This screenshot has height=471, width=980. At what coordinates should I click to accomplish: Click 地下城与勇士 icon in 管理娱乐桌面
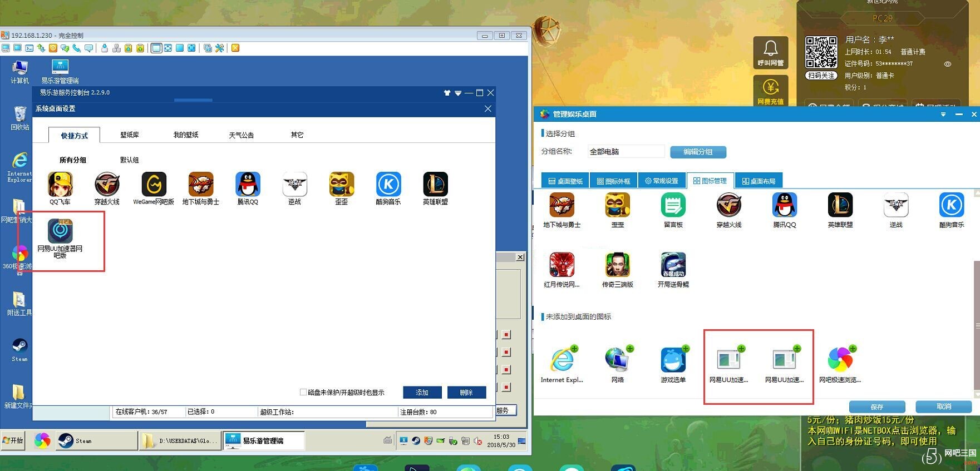(562, 206)
